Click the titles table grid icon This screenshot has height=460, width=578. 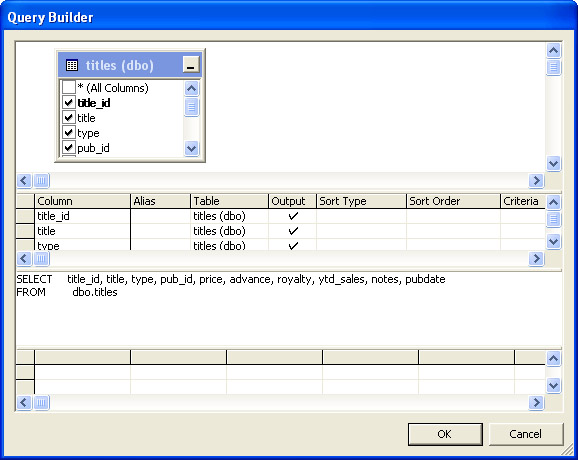point(72,65)
